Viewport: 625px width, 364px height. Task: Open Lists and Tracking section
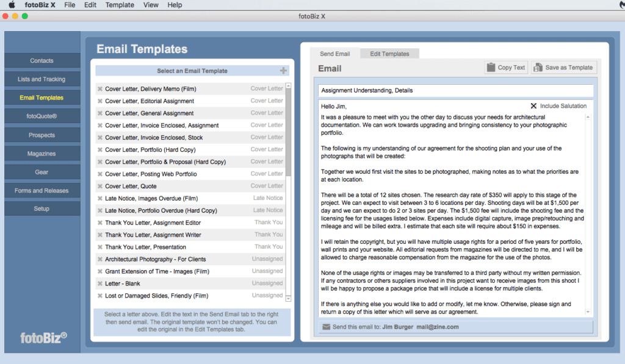click(42, 79)
